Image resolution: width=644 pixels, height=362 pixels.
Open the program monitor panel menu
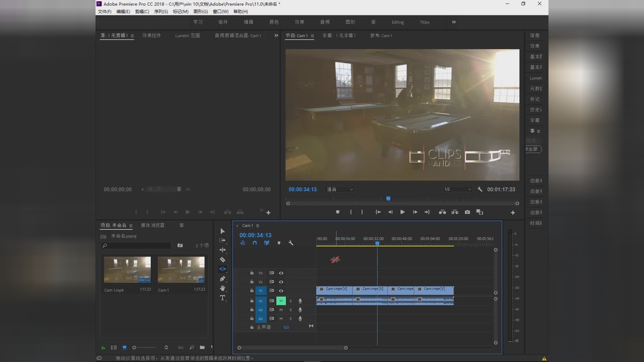click(x=312, y=36)
